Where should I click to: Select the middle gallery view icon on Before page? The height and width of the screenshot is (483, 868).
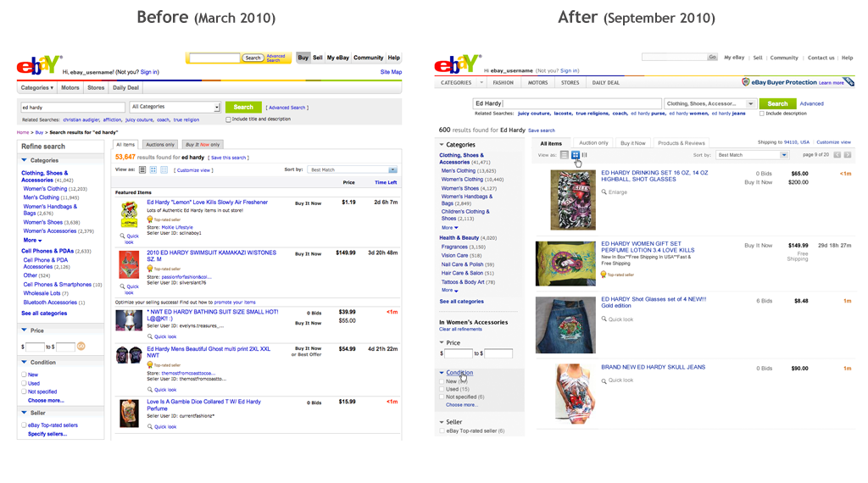point(153,169)
